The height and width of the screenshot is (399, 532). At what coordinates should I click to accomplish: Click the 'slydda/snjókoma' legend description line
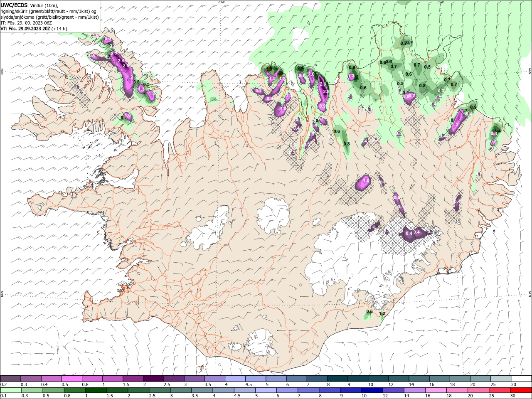click(50, 17)
